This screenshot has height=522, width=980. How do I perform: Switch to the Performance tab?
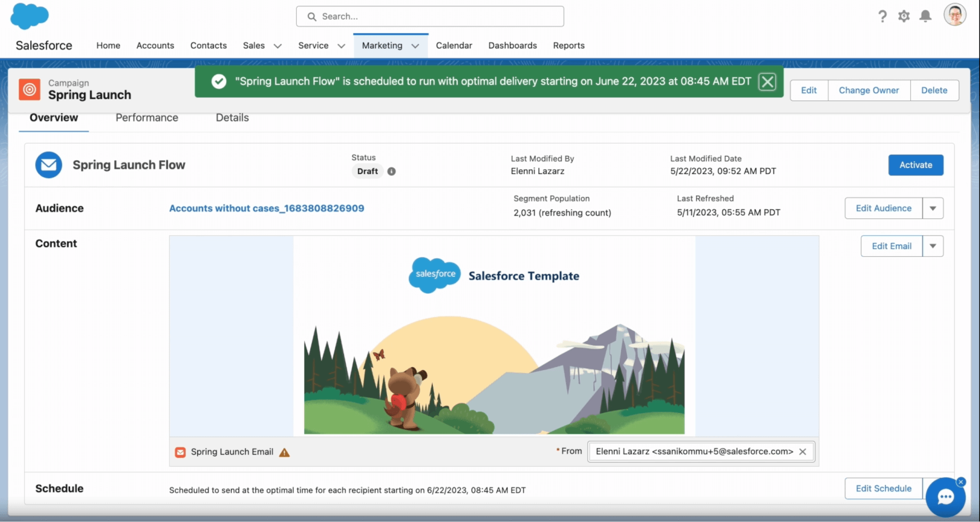147,118
